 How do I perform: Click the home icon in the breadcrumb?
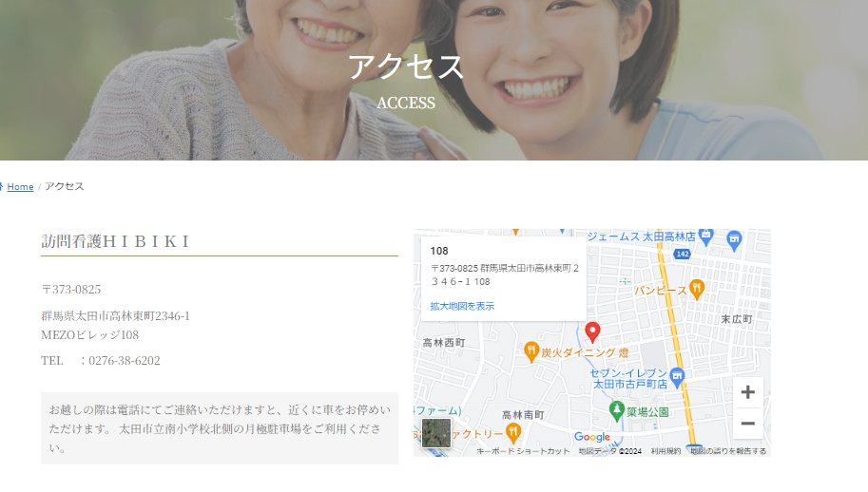(x=2, y=186)
